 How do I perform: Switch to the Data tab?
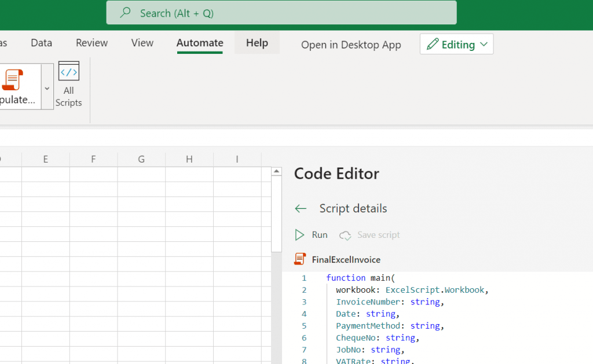[x=41, y=43]
